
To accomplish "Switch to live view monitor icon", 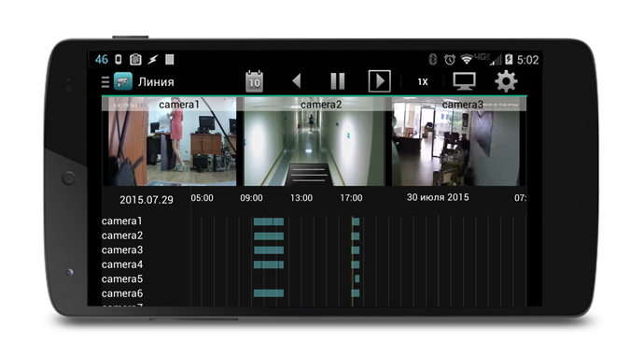I will click(x=464, y=81).
